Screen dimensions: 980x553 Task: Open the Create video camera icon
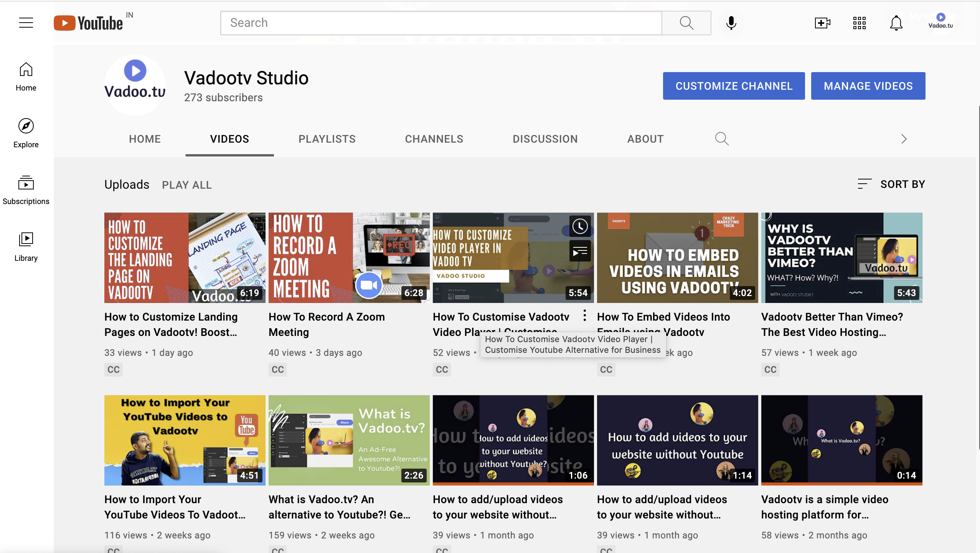[822, 23]
